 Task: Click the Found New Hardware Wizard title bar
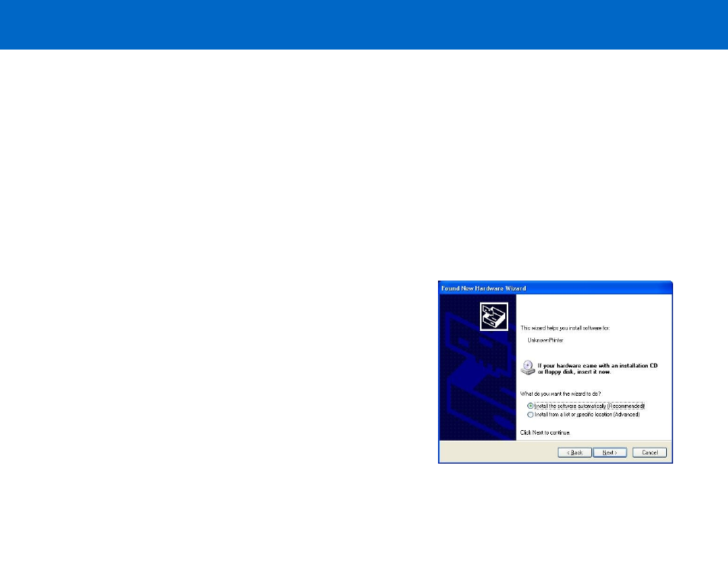(x=556, y=288)
